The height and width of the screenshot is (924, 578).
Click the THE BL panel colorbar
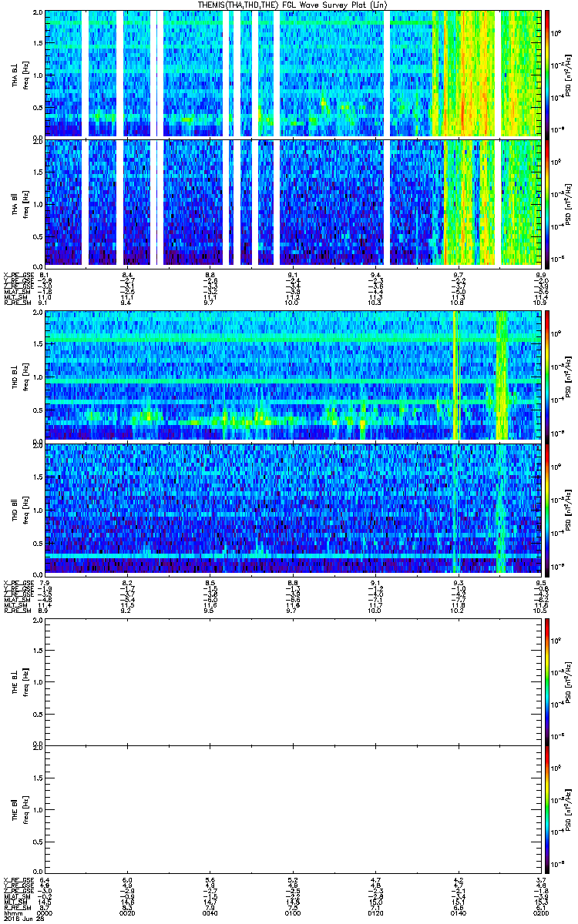coord(546,682)
